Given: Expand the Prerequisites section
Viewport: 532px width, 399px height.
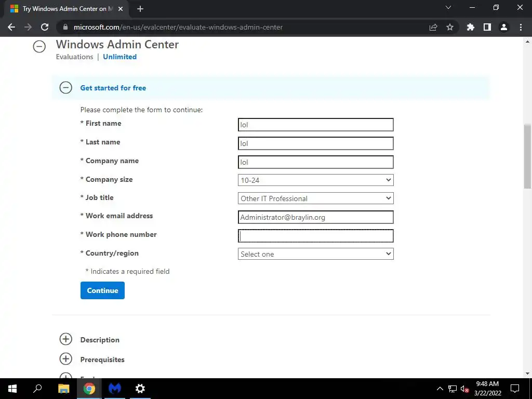Looking at the screenshot, I should click(66, 358).
